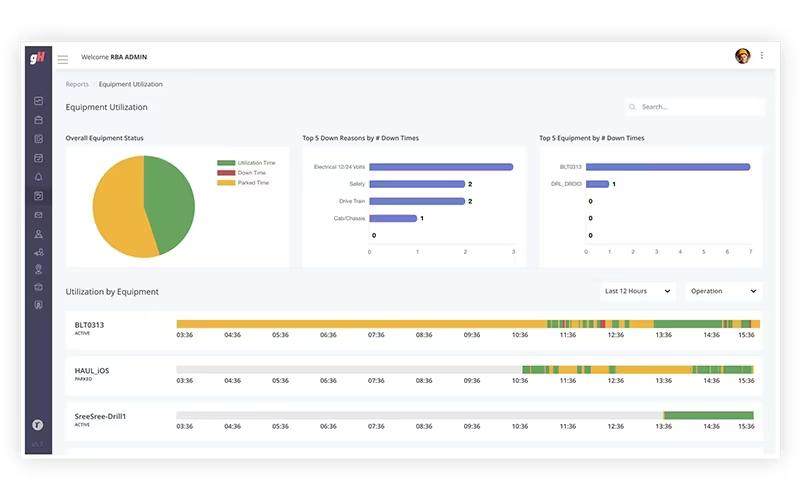The height and width of the screenshot is (500, 800).
Task: Toggle Utilization Time legend entry
Action: tap(246, 163)
